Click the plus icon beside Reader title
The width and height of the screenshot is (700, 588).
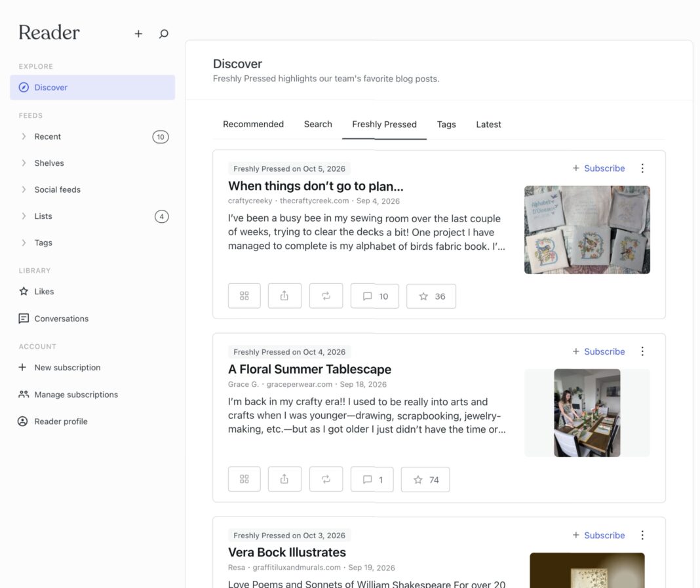[x=138, y=33]
